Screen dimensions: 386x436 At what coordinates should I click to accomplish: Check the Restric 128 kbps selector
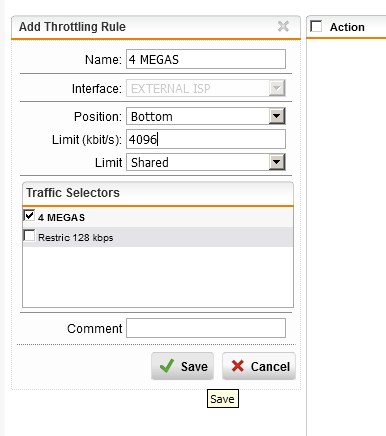[29, 235]
